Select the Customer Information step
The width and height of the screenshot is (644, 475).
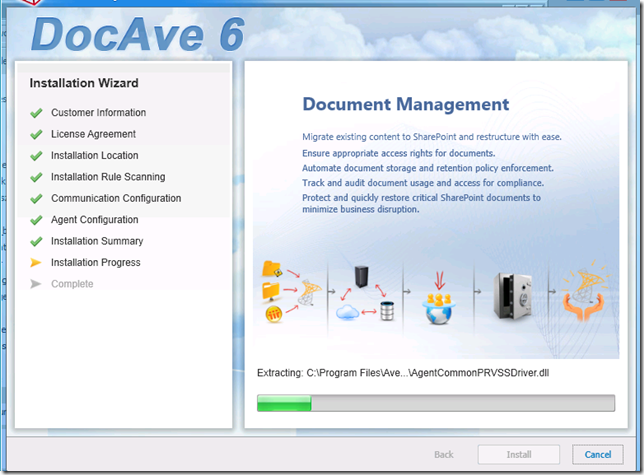click(98, 112)
